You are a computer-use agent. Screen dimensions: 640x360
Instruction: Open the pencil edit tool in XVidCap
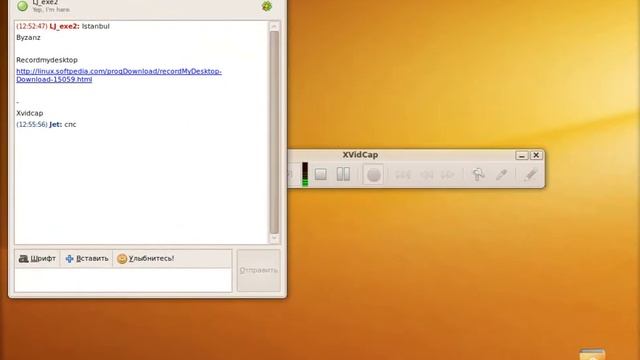point(530,175)
